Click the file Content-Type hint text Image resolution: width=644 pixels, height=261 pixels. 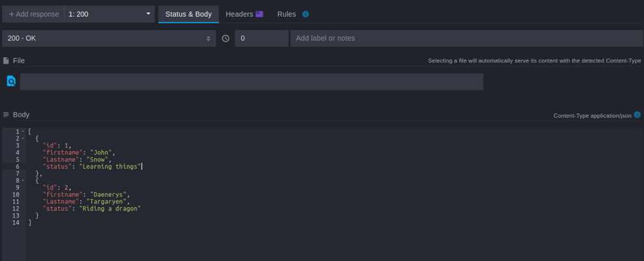534,61
